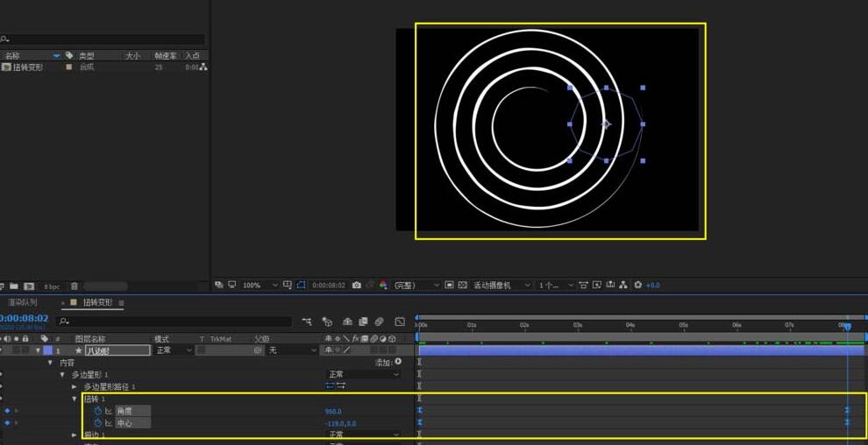Open parent 无 dropdown for 八边形 layer
Viewport: 868px width, 445px height.
292,350
